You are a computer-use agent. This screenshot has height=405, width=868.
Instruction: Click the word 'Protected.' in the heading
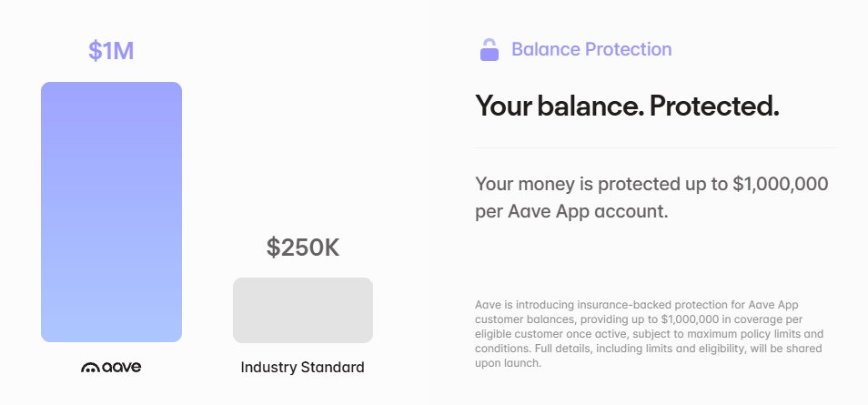point(714,106)
